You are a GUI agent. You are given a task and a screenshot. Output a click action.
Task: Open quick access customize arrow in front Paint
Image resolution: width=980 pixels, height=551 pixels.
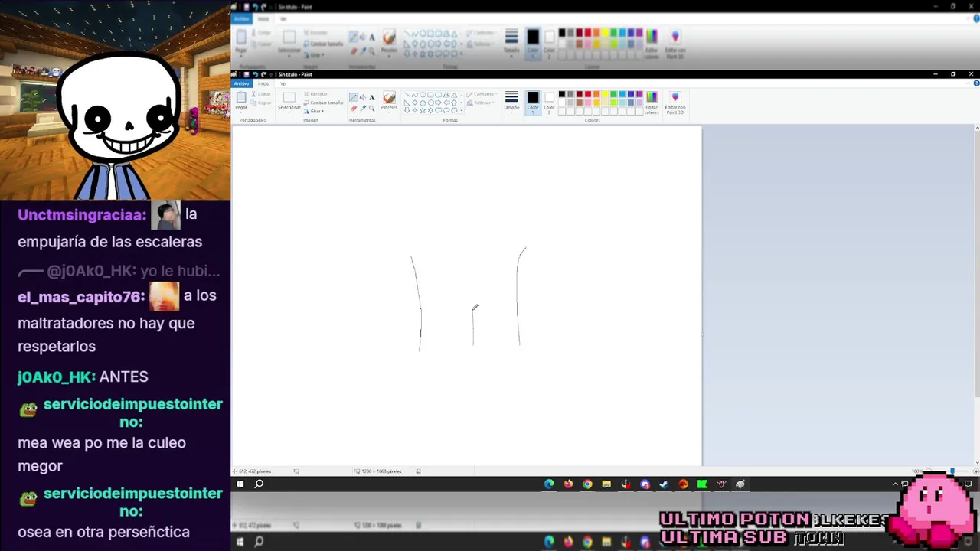click(271, 74)
